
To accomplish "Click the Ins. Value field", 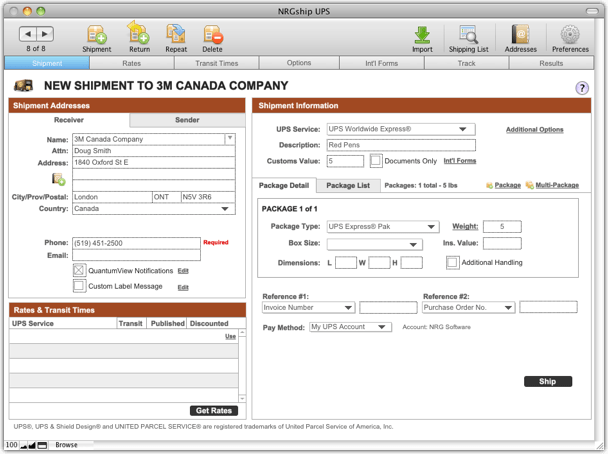I will pyautogui.click(x=502, y=243).
